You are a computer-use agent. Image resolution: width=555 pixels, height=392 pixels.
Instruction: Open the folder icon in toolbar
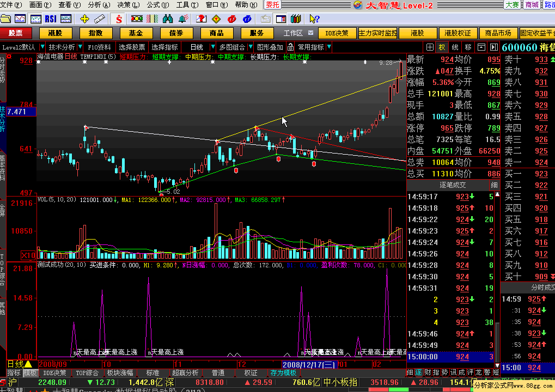(x=5, y=19)
